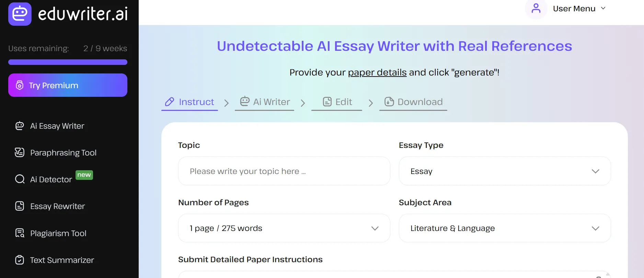Click the Ai Detector icon in sidebar
Screen dimensions: 644x278
[20, 179]
